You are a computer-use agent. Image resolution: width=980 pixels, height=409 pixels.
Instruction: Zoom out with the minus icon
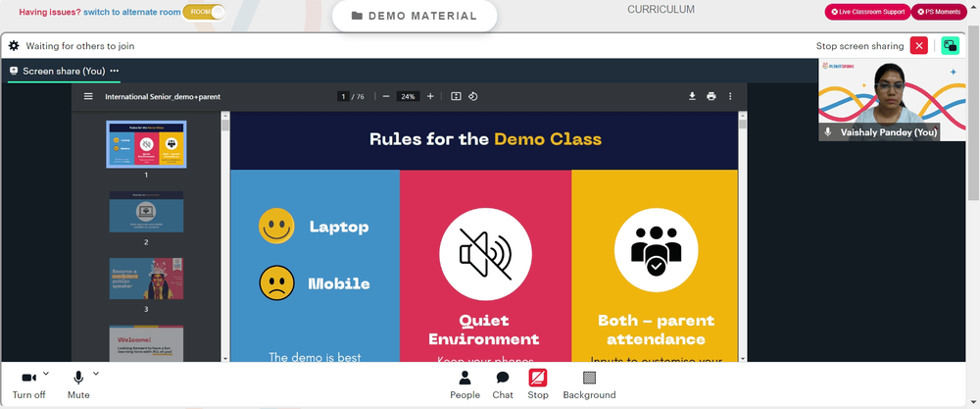pos(385,96)
